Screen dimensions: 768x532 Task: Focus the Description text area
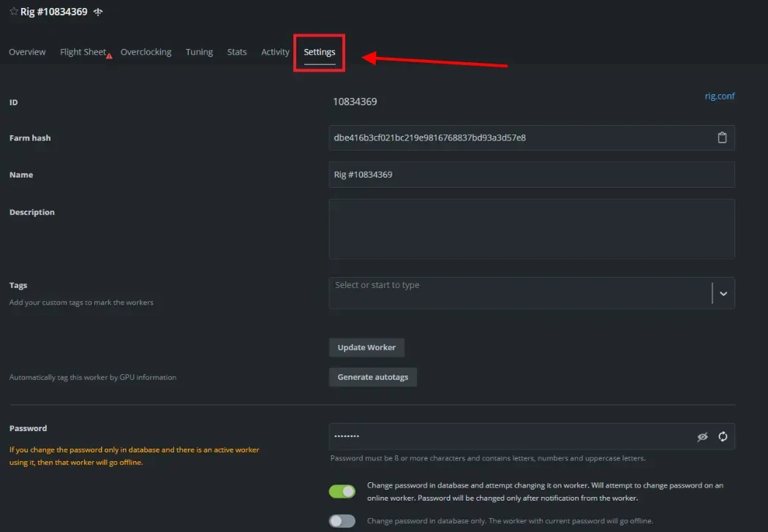pos(531,229)
